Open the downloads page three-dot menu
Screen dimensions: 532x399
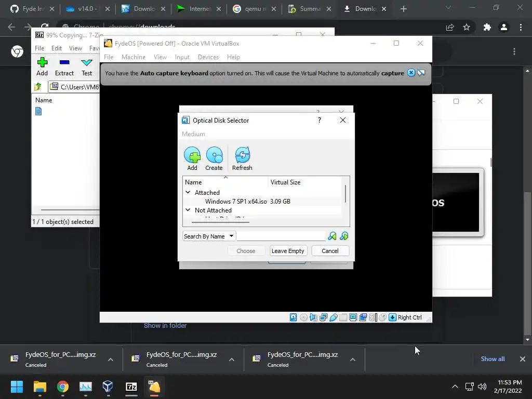click(514, 51)
